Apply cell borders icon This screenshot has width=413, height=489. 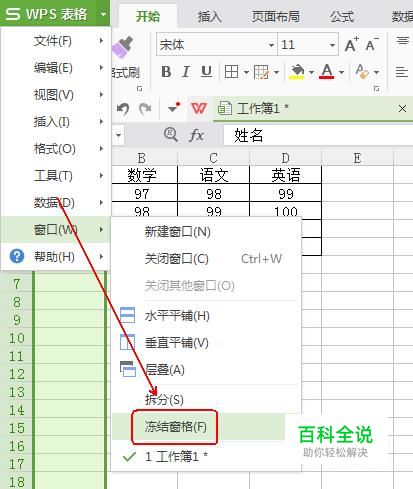click(x=231, y=72)
